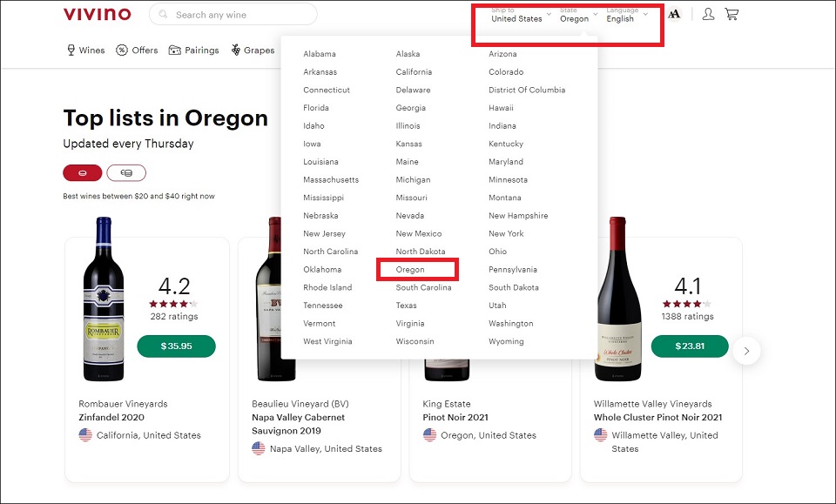The height and width of the screenshot is (504, 836).
Task: Click the 1388 ratings text
Action: [688, 317]
